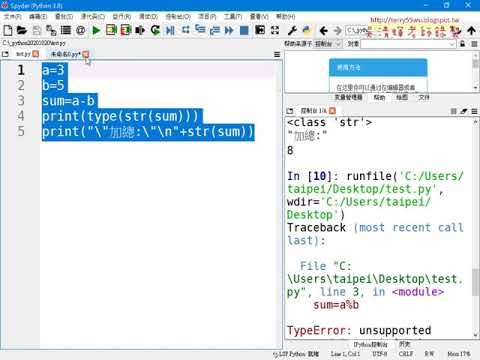480x360 pixels.
Task: Start debugging the file
Action: click(x=170, y=30)
